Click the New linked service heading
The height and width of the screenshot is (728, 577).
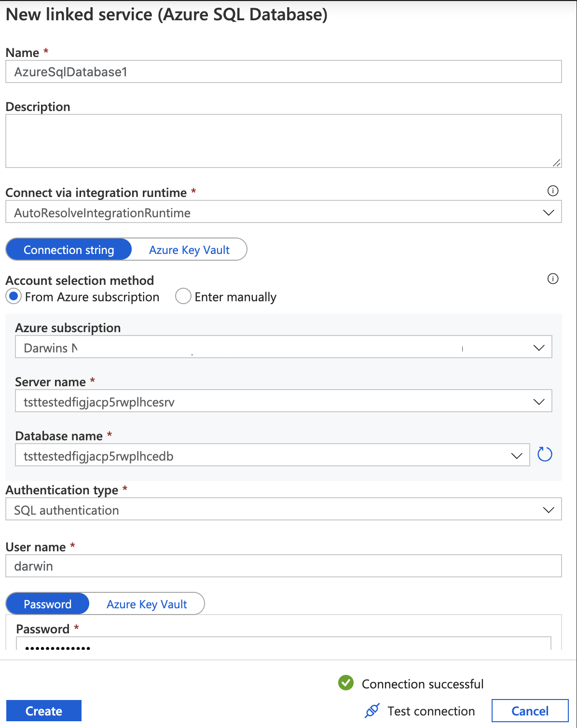pyautogui.click(x=166, y=14)
